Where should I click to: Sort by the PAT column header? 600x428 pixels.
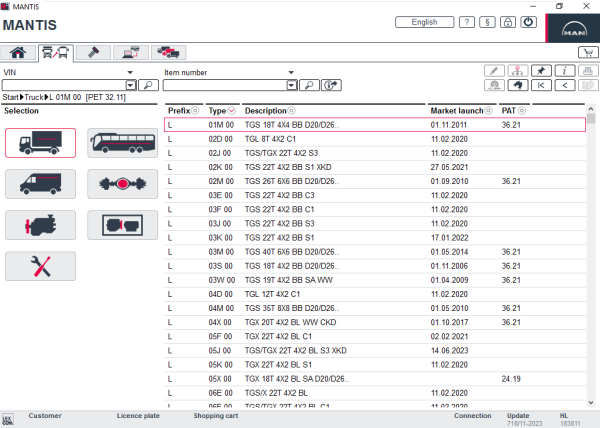click(514, 111)
